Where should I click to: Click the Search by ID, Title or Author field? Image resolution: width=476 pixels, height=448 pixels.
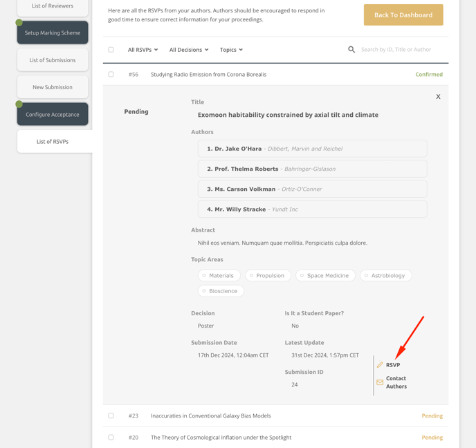coord(401,50)
